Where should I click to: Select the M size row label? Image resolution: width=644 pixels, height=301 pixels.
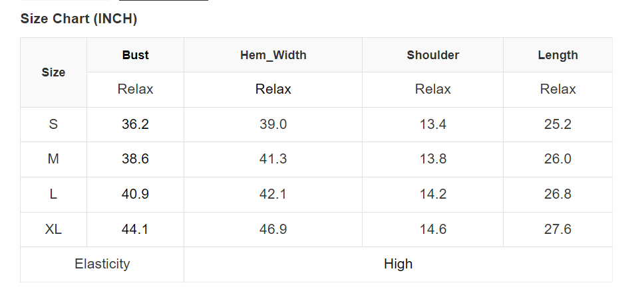click(53, 159)
